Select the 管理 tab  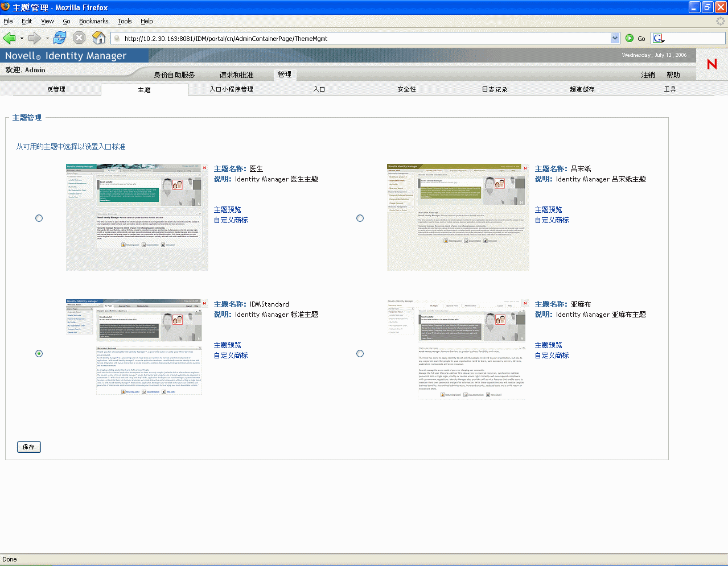pyautogui.click(x=285, y=74)
